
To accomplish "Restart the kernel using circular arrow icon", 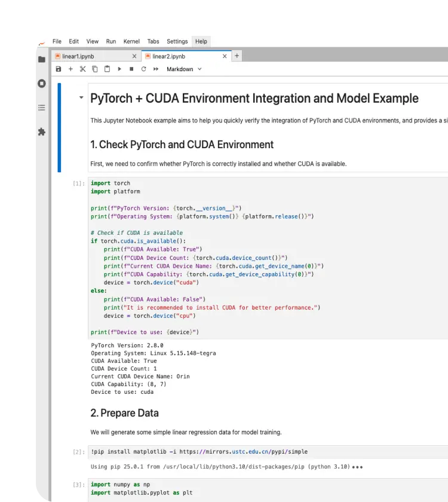I will [x=143, y=69].
